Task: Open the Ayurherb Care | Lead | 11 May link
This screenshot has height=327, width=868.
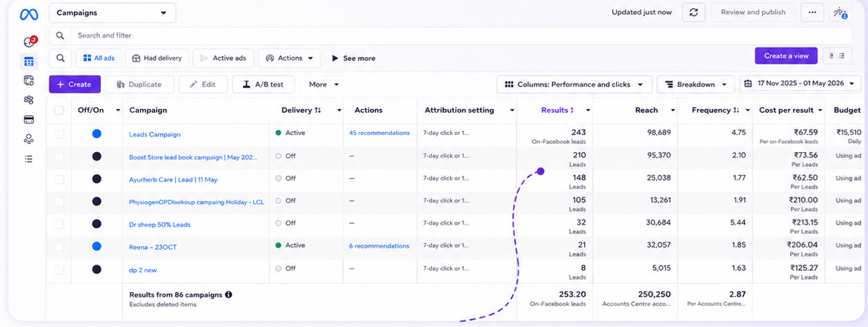Action: 173,180
